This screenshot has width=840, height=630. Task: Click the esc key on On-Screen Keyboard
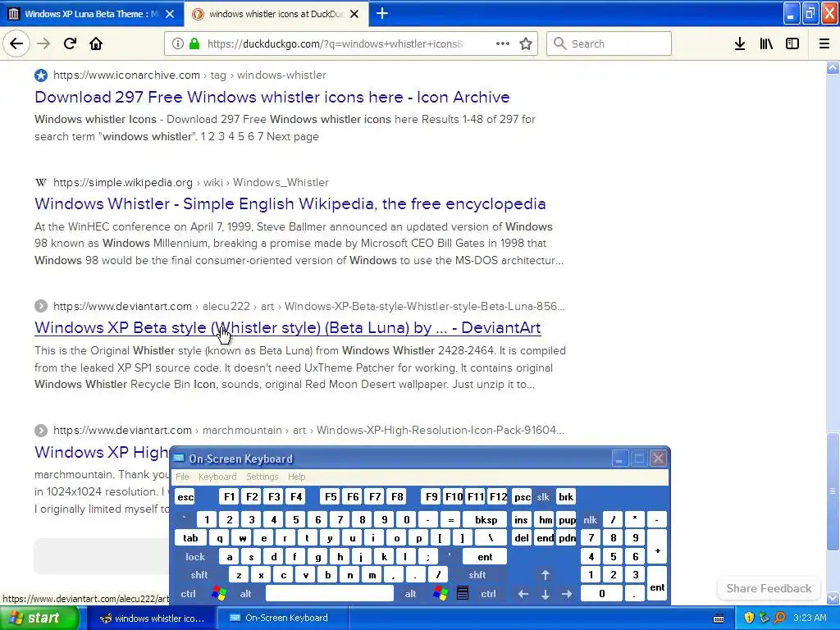185,497
